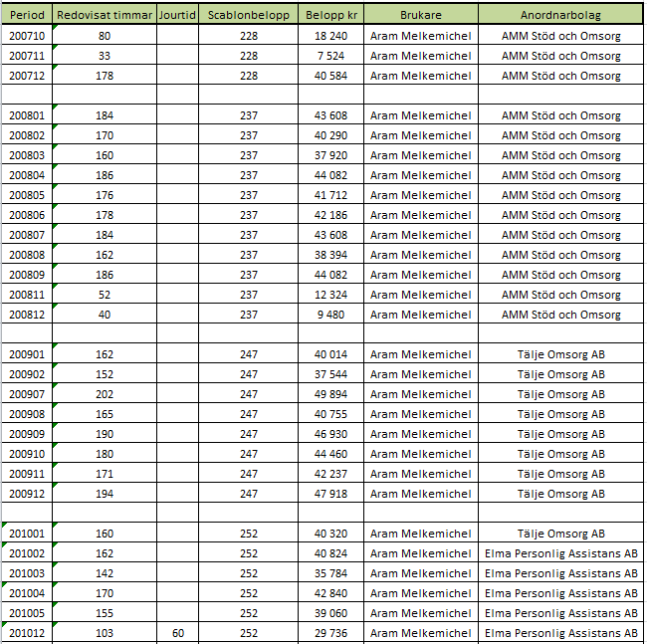The width and height of the screenshot is (647, 644).
Task: Select hours cell 33 in row 200711
Action: pyautogui.click(x=105, y=56)
